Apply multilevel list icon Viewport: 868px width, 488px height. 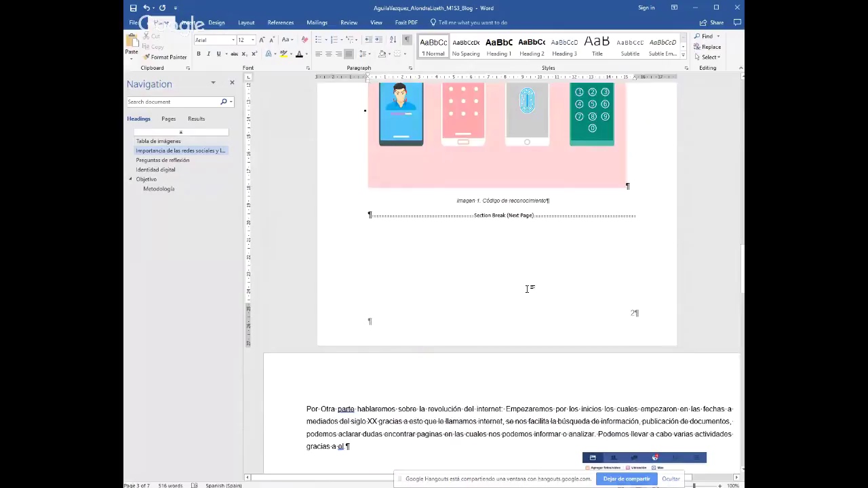tap(351, 40)
